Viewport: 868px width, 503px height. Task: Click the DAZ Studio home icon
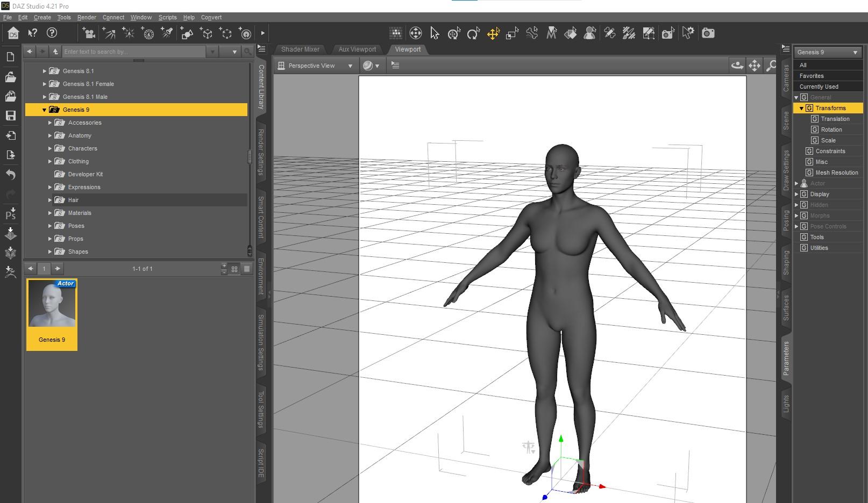13,33
